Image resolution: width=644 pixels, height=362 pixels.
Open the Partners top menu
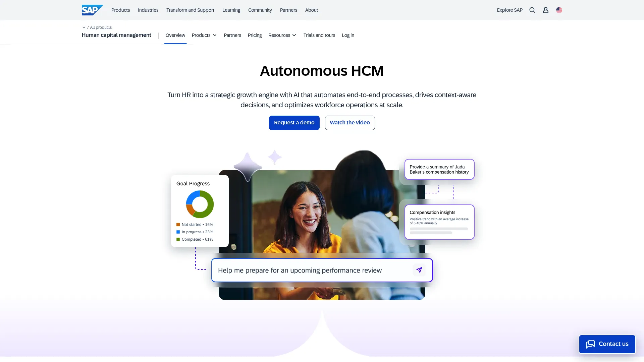[x=288, y=10]
